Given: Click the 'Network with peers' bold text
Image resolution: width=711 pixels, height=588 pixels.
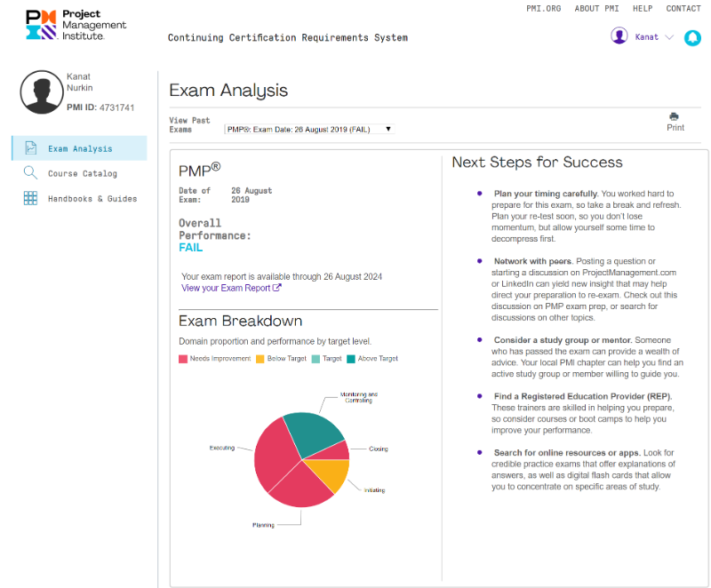Looking at the screenshot, I should pos(534,261).
